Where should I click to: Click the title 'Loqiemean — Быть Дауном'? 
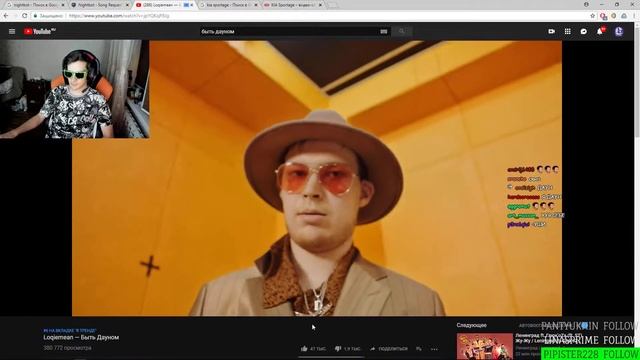[81, 338]
